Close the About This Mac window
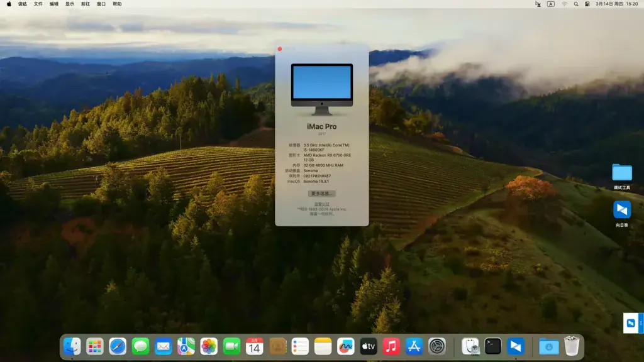 tap(280, 49)
